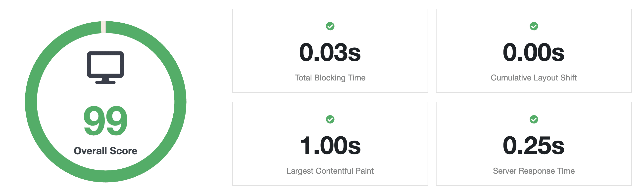Click the desktop monitor icon
Image resolution: width=644 pixels, height=193 pixels.
[105, 67]
